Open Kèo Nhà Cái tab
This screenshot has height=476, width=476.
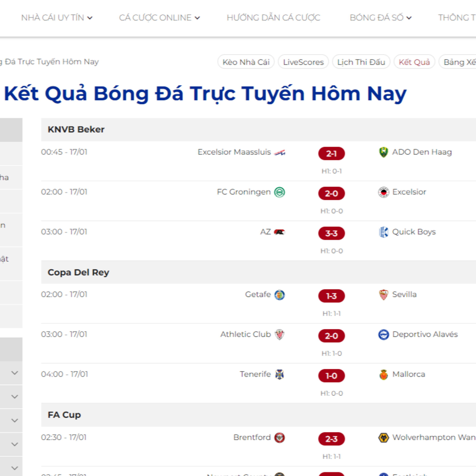click(246, 62)
